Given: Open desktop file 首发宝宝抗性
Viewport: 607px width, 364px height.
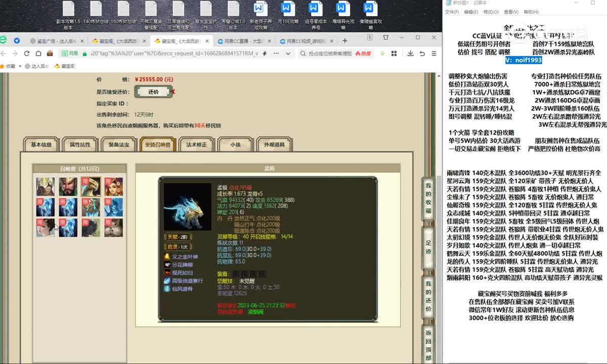Looking at the screenshot, I should pos(205,15).
